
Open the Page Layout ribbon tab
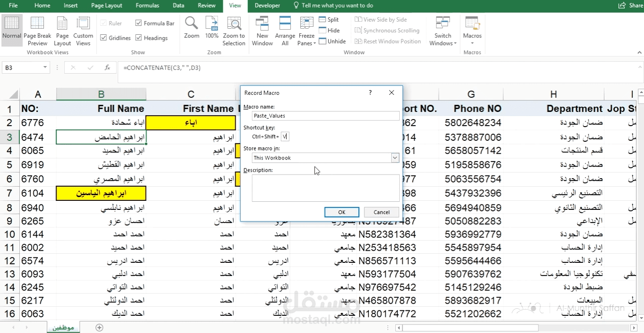(106, 6)
